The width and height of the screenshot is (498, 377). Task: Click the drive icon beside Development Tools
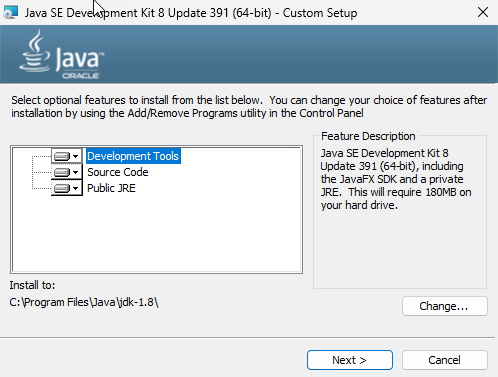pyautogui.click(x=62, y=156)
